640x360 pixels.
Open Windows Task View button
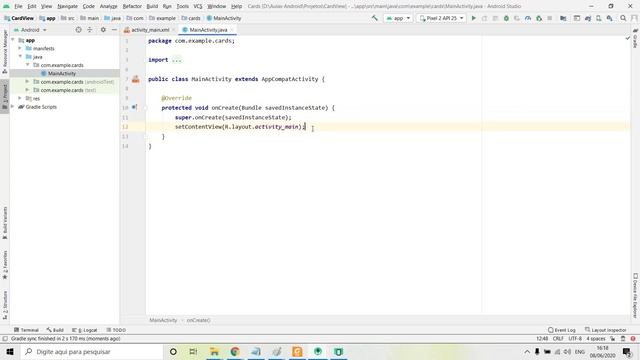(193, 351)
